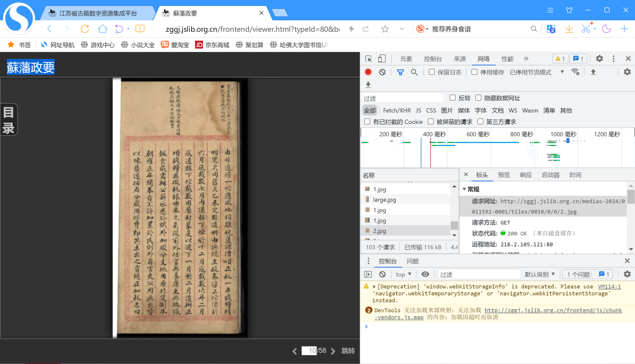Switch to the 控制台 tab in DevTools
635x364 pixels.
point(433,59)
